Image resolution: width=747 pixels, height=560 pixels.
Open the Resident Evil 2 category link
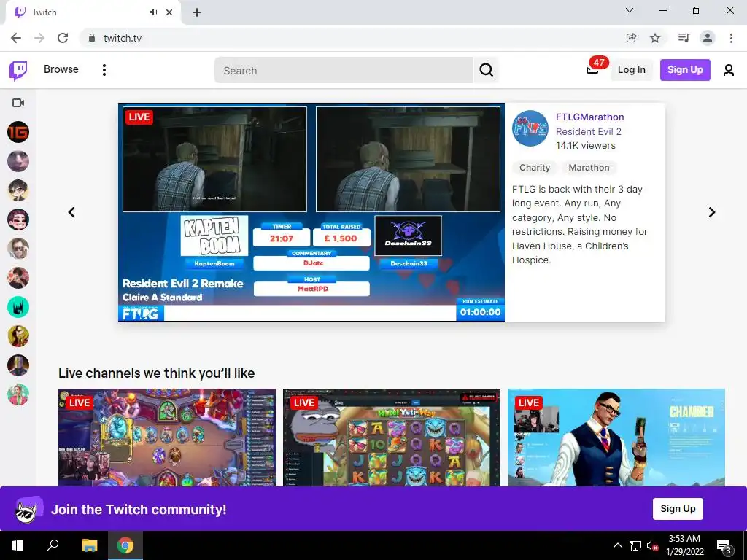click(589, 131)
